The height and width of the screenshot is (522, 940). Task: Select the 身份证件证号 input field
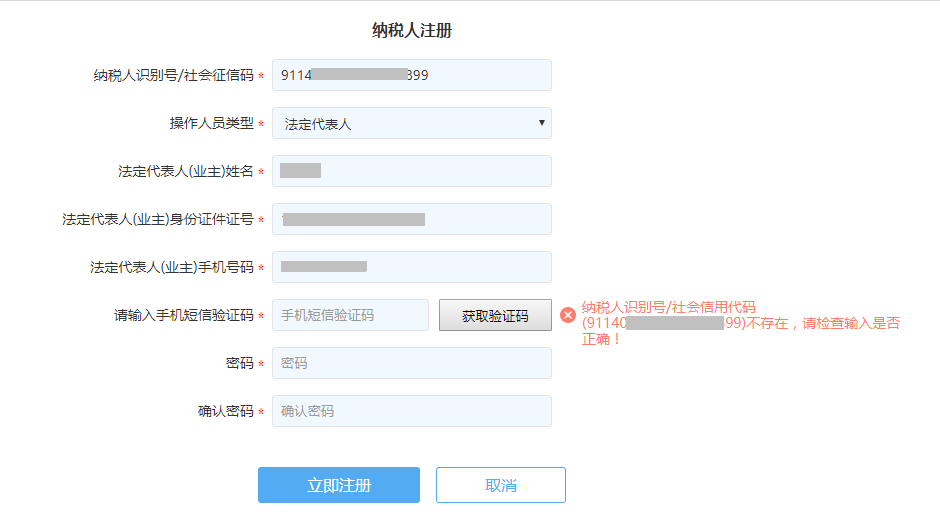click(412, 219)
